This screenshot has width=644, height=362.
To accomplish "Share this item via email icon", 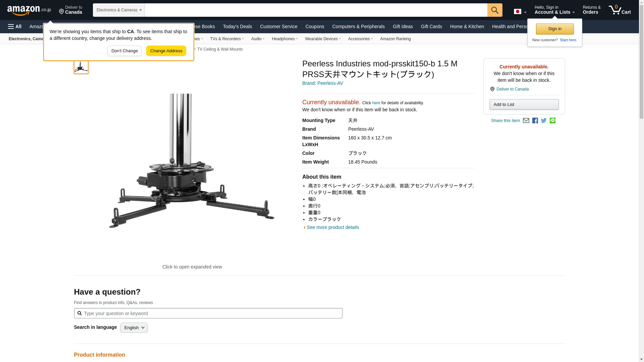I will click(526, 121).
